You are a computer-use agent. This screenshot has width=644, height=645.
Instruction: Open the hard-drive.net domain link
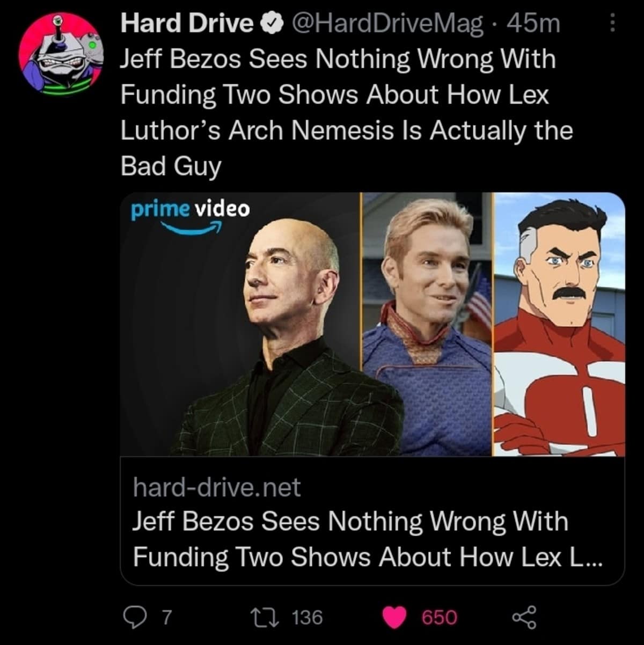point(217,487)
